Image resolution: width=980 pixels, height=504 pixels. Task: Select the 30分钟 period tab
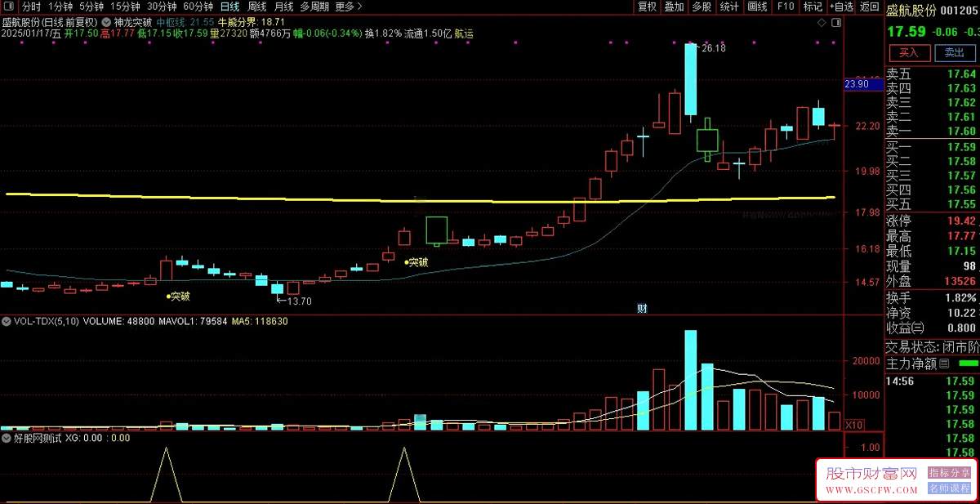(163, 7)
